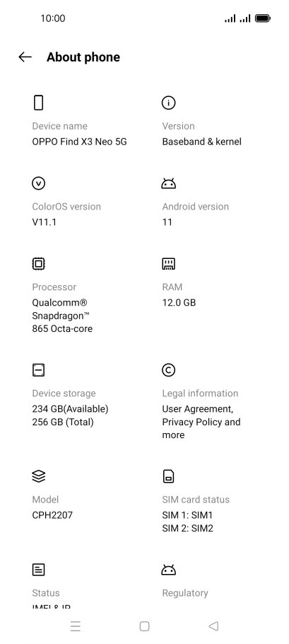Tap the 234 GB(Available) storage entry
289x644 pixels.
(x=70, y=408)
